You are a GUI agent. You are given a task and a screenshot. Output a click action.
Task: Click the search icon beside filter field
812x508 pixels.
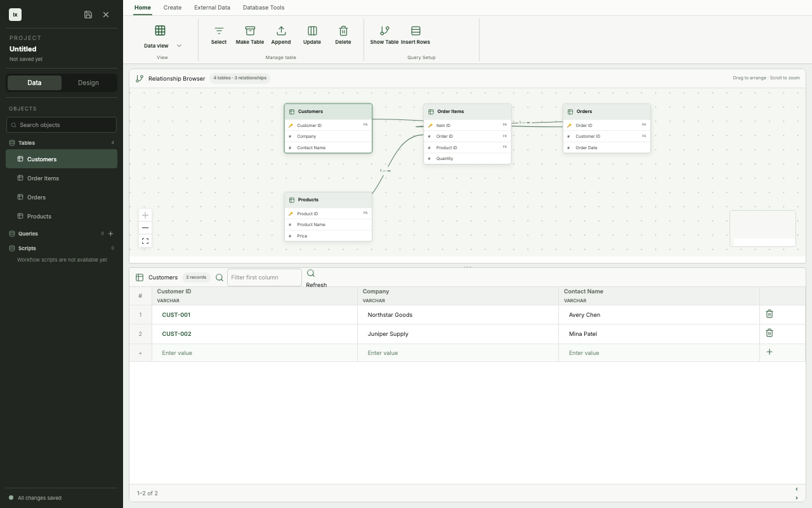pos(219,277)
